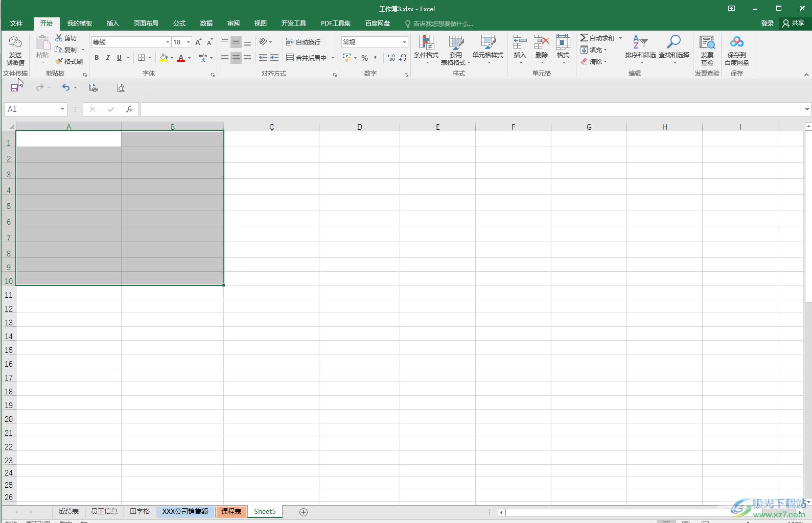Toggle Bold formatting

coord(97,58)
